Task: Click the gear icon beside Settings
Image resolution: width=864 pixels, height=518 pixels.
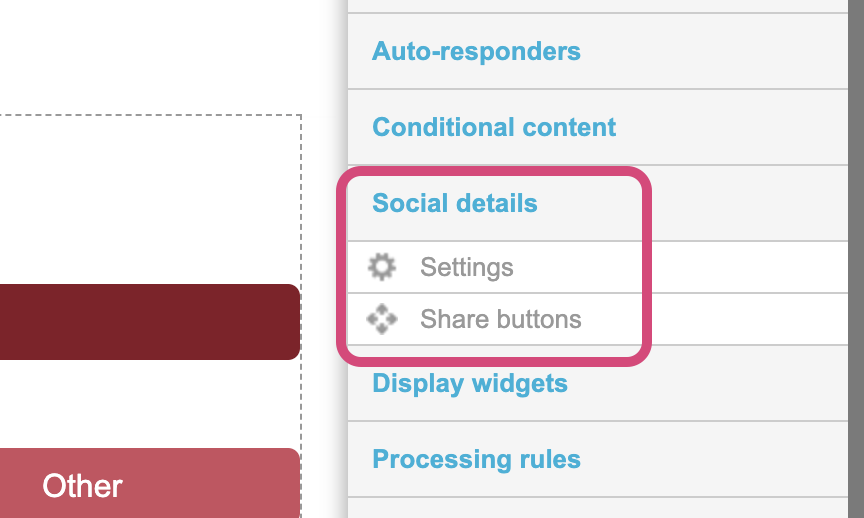Action: pyautogui.click(x=381, y=267)
